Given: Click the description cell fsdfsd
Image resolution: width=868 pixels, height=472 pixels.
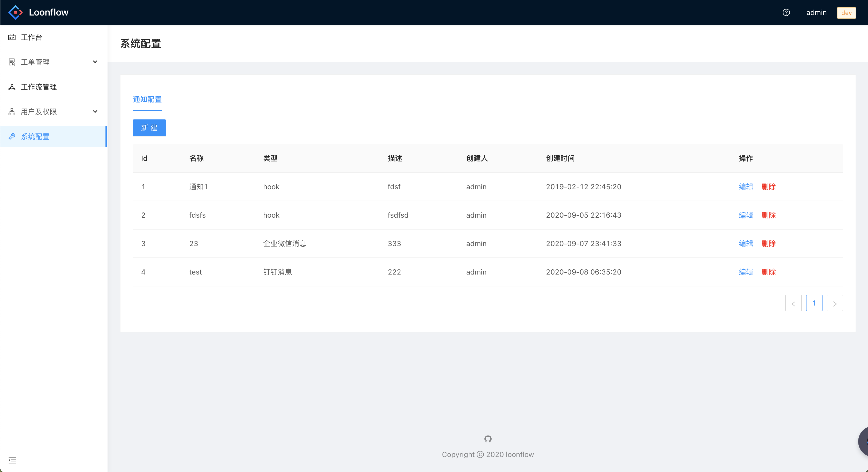Looking at the screenshot, I should click(x=398, y=215).
